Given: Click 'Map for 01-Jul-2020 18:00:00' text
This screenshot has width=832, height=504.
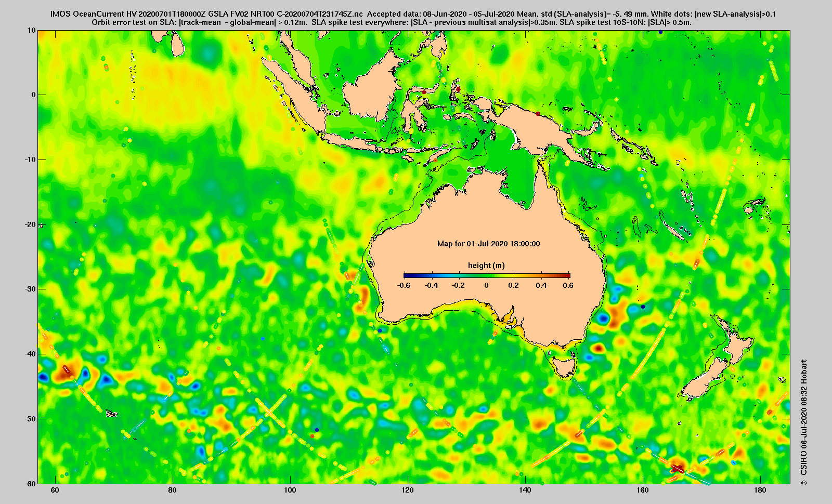Looking at the screenshot, I should point(488,244).
